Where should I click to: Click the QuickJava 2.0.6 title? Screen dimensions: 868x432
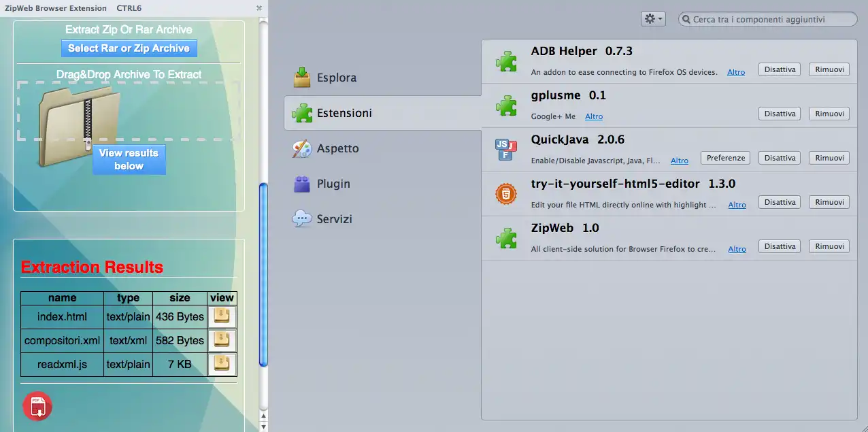pyautogui.click(x=578, y=139)
